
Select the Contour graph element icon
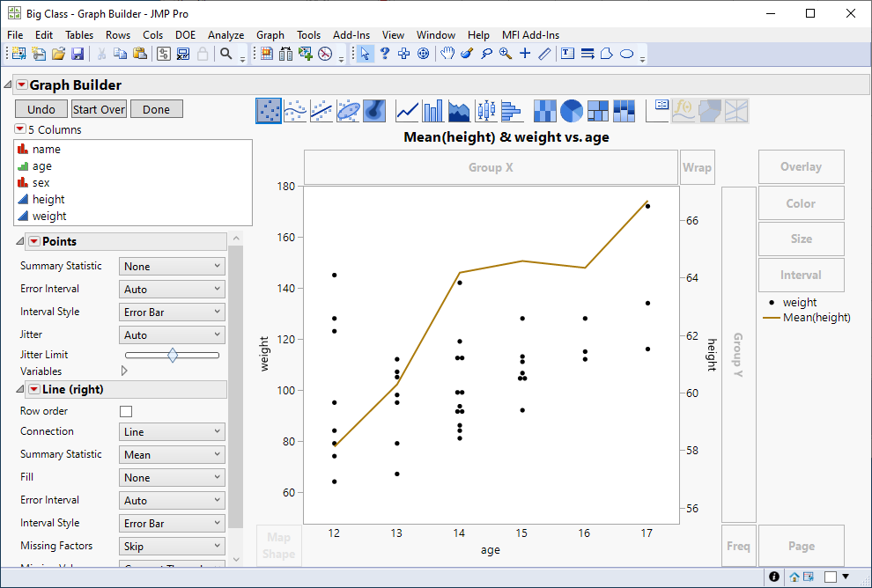374,111
